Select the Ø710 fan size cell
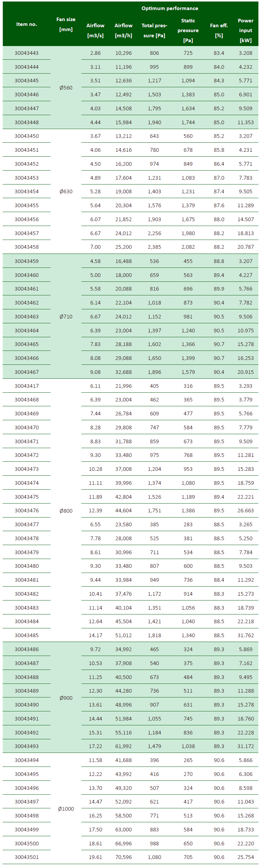261x868 pixels. click(66, 316)
